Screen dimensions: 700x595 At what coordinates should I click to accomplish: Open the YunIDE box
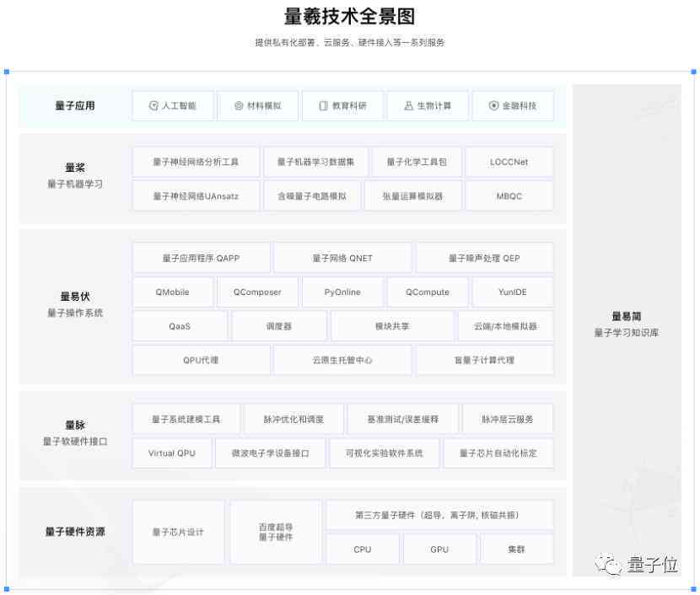tap(513, 292)
